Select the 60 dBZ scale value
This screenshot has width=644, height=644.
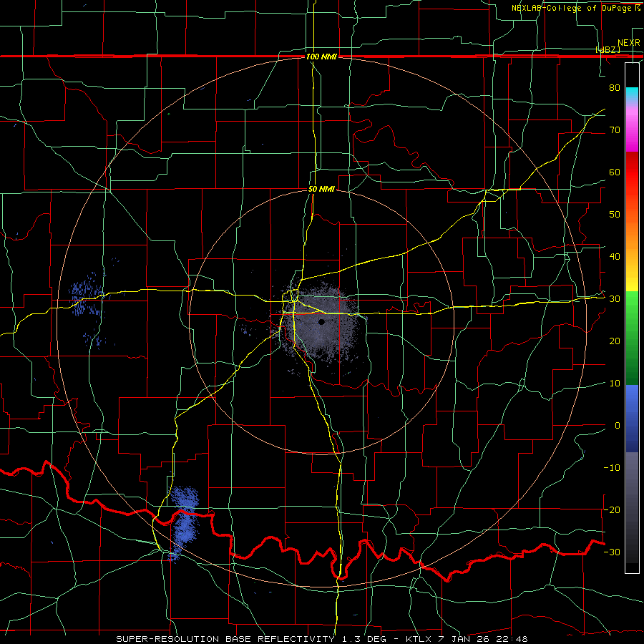click(x=615, y=172)
